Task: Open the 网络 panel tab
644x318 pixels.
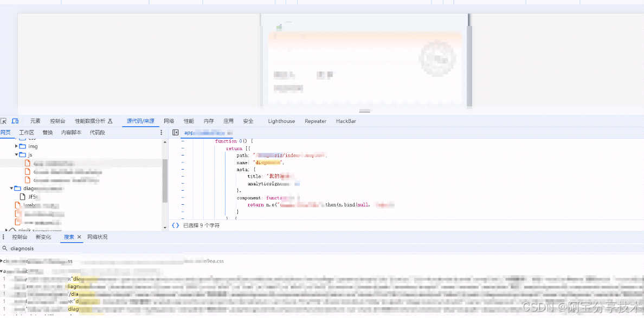Action: click(169, 121)
